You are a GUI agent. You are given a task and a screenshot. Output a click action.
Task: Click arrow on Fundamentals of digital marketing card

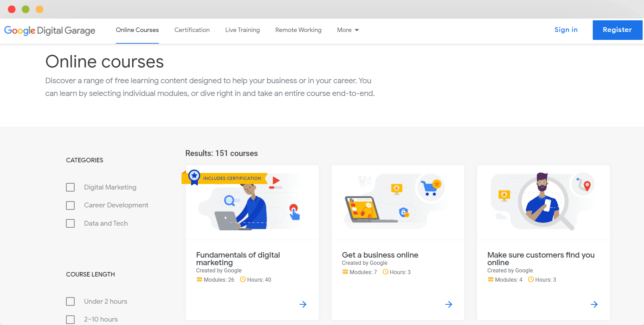point(303,304)
